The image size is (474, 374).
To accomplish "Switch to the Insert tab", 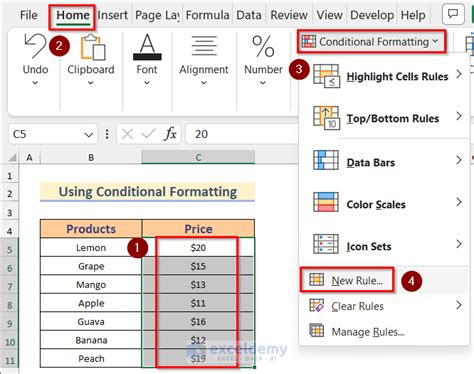I will [x=113, y=15].
